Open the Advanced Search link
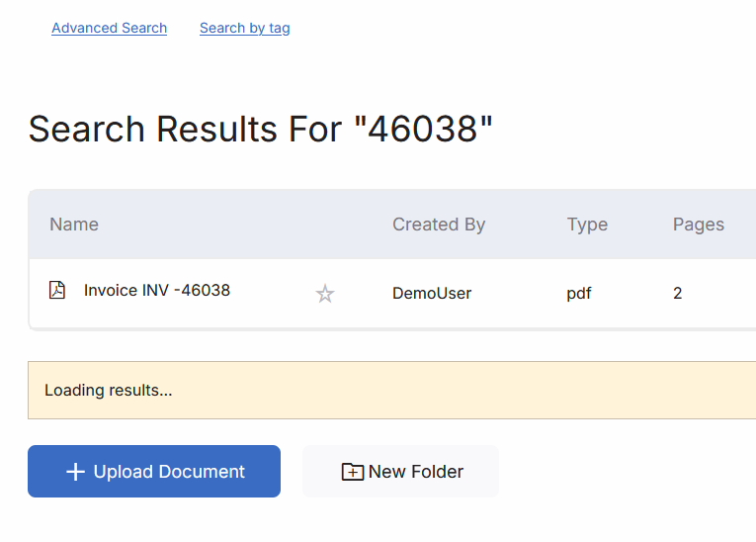This screenshot has height=542, width=756. click(x=109, y=28)
